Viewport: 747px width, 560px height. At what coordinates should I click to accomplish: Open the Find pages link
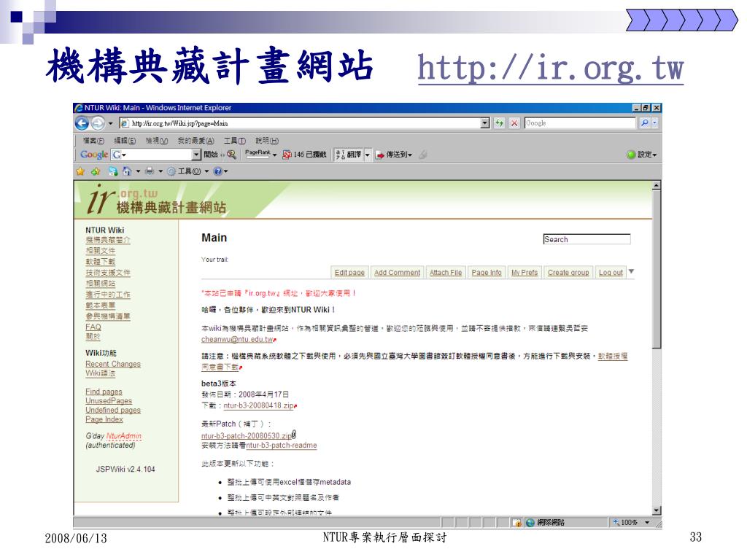pos(104,392)
